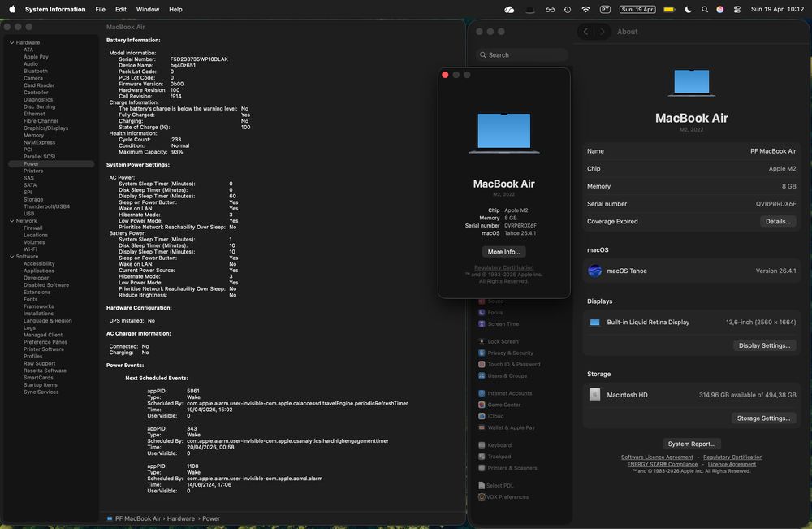Open Privacy & Security icon in sidebar
The height and width of the screenshot is (529, 812).
click(x=482, y=353)
